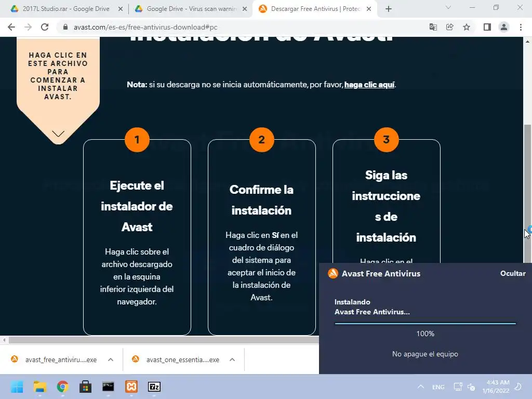This screenshot has width=532, height=399.
Task: Click the Avast logo in the installer popup
Action: tap(333, 273)
